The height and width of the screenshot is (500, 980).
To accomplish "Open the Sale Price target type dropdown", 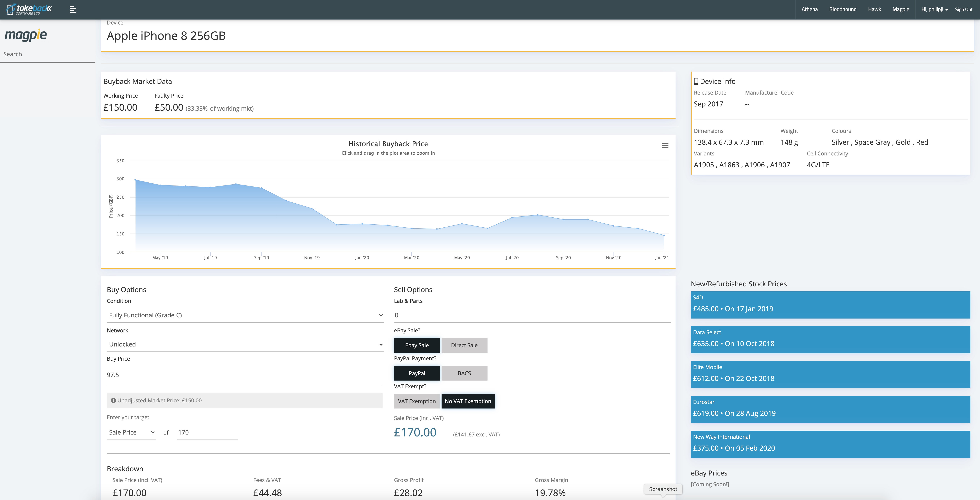I will click(131, 432).
